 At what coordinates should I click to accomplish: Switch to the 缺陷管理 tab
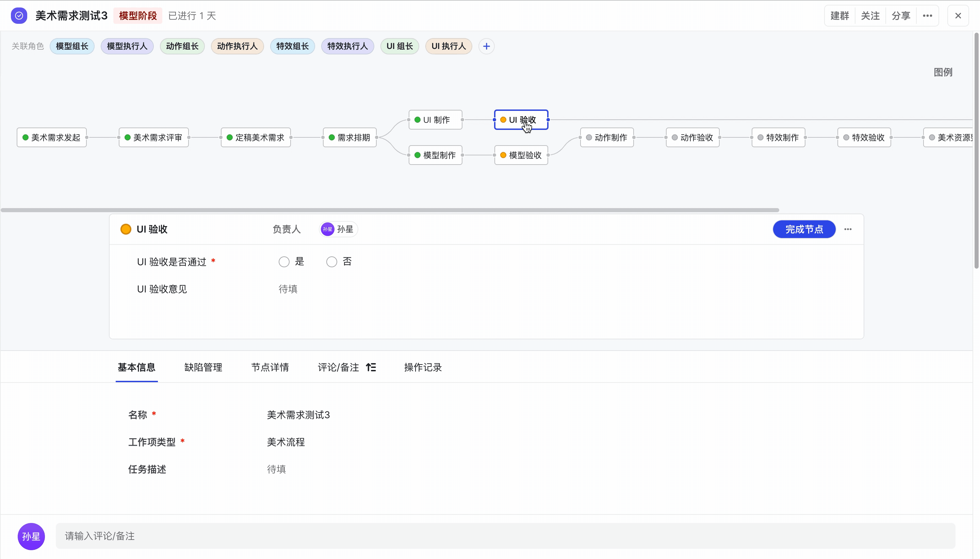[x=203, y=368]
